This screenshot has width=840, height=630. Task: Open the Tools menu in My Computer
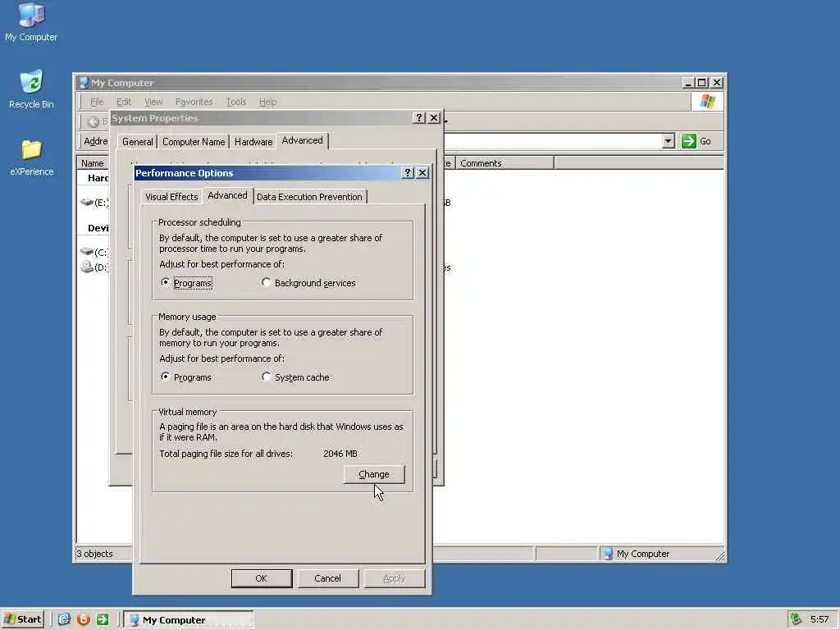(x=236, y=102)
